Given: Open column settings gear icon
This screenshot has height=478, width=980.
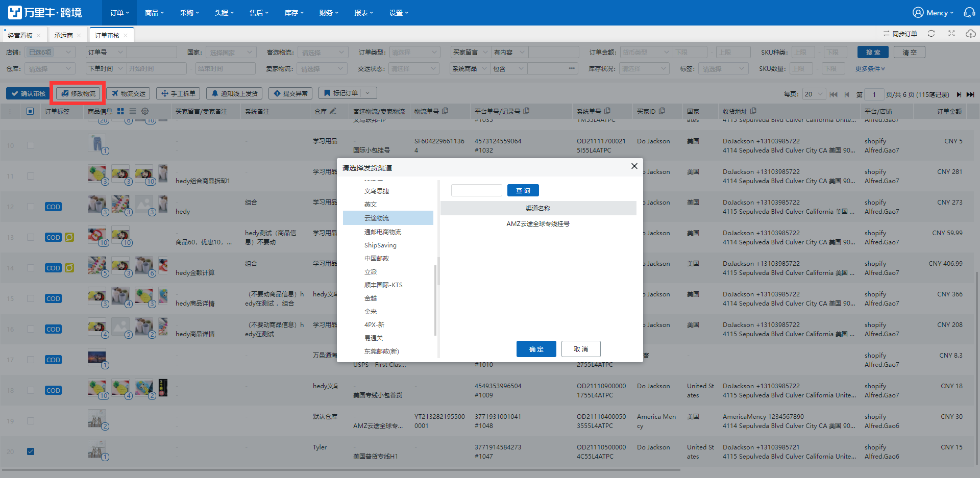Looking at the screenshot, I should click(x=145, y=111).
